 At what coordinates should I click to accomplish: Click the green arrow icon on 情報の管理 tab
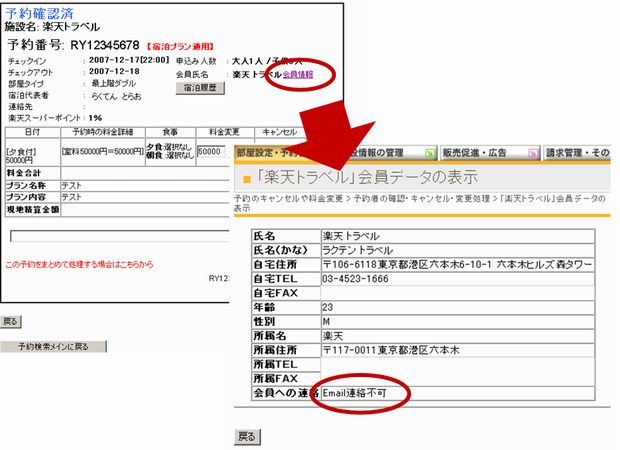tap(429, 153)
